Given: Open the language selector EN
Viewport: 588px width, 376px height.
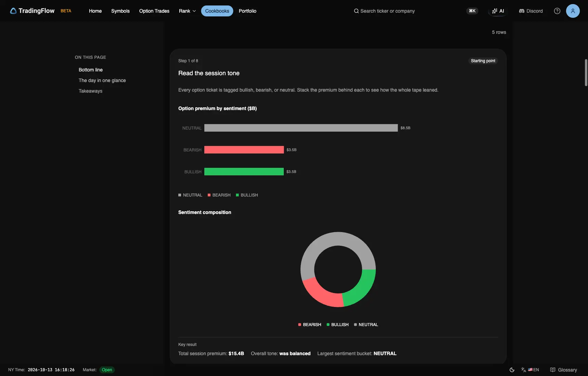Looking at the screenshot, I should point(530,370).
